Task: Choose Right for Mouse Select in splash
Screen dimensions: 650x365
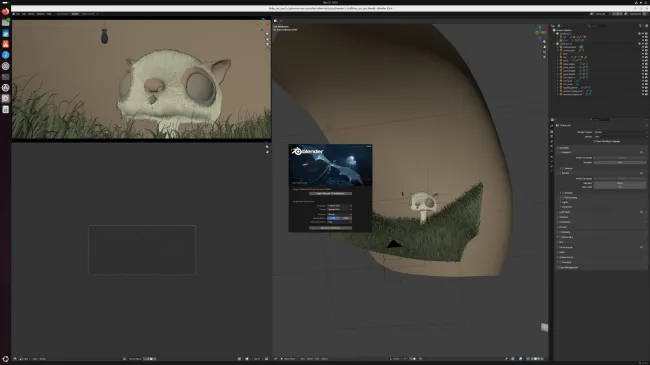Action: tap(347, 218)
